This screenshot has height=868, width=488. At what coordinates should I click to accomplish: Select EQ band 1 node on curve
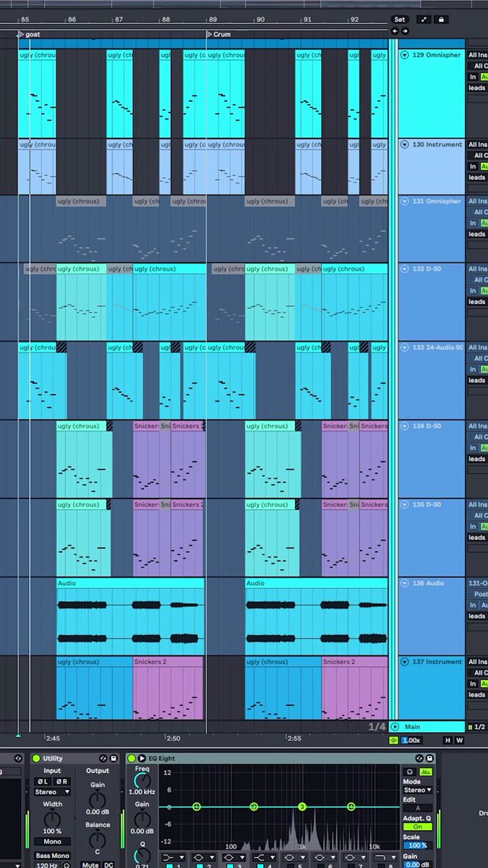pos(196,807)
